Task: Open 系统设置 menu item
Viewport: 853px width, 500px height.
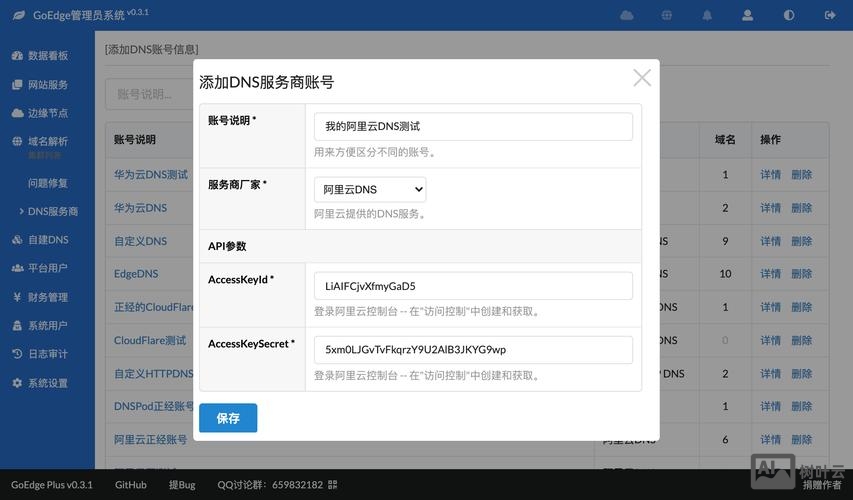Action: (48, 382)
